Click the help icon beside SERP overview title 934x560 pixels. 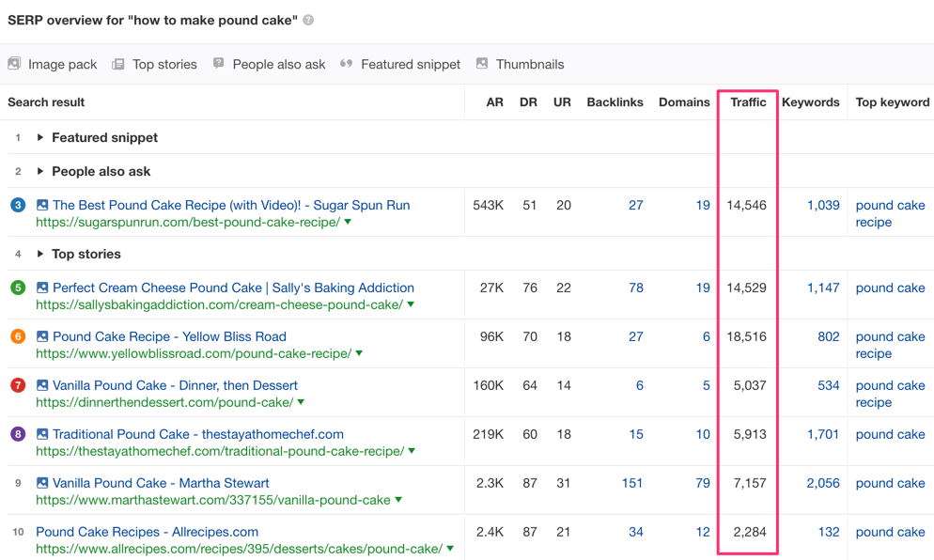coord(308,20)
